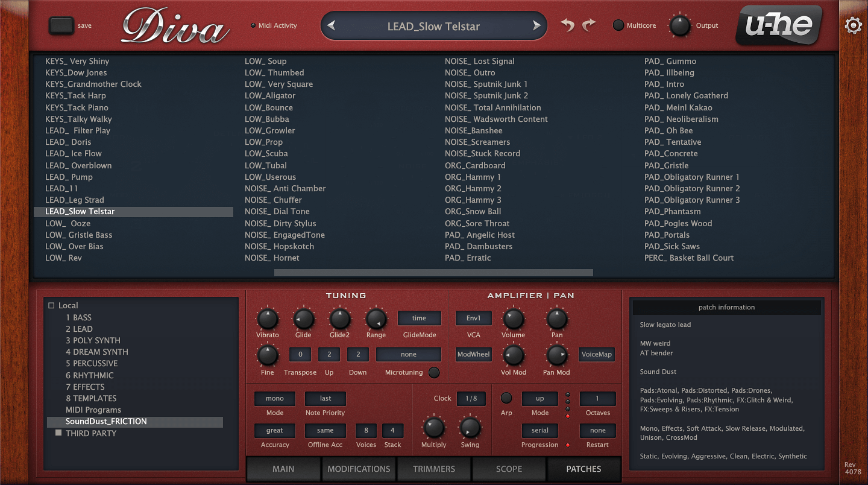Open Clock dropdown showing 1/8
The height and width of the screenshot is (485, 868).
click(x=471, y=399)
